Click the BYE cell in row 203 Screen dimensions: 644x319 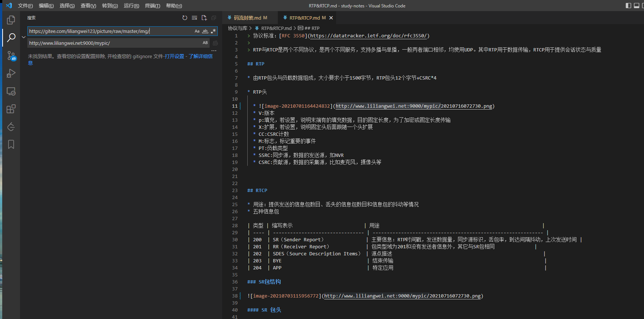tap(277, 261)
